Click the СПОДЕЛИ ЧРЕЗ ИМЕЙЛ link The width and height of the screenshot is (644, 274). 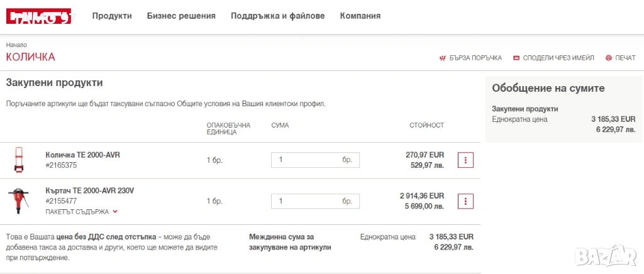[x=558, y=58]
